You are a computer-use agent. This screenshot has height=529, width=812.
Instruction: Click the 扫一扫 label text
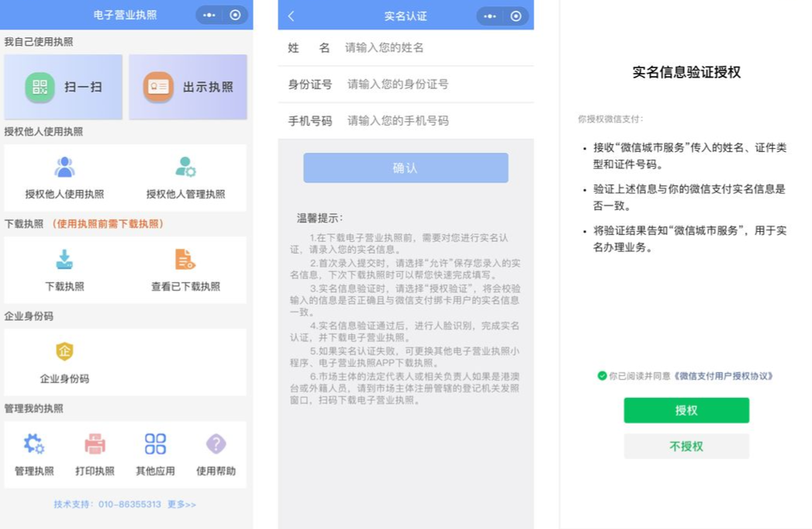tap(83, 87)
